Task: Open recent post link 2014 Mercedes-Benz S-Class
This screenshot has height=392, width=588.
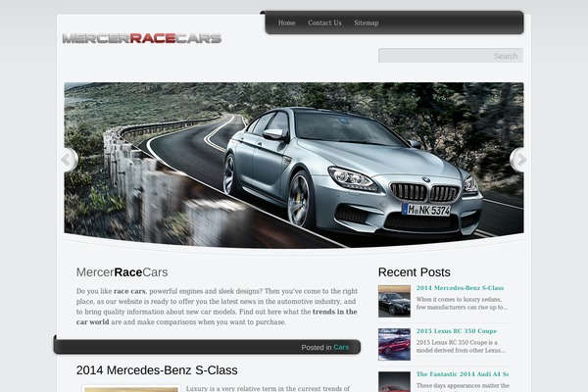Action: [460, 288]
